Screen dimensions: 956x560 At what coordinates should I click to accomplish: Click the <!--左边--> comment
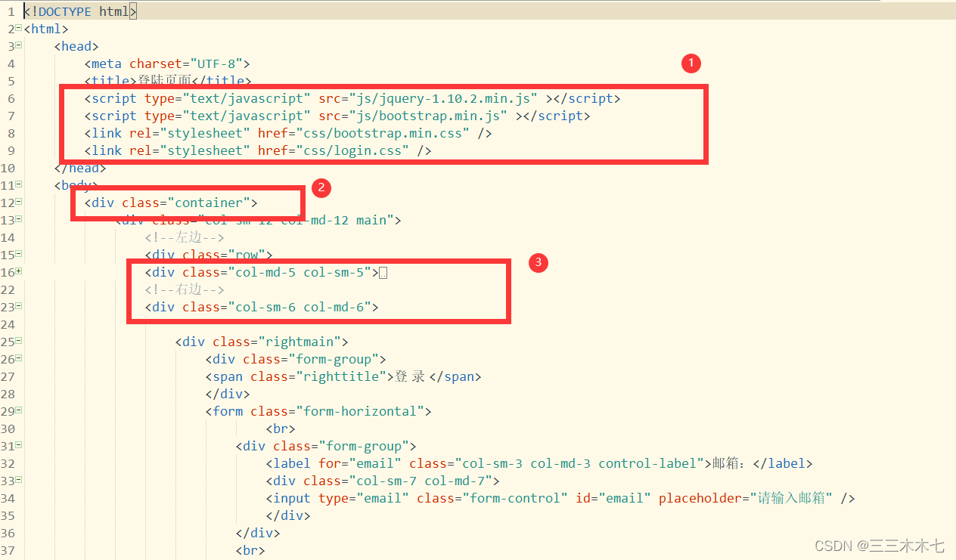click(185, 237)
